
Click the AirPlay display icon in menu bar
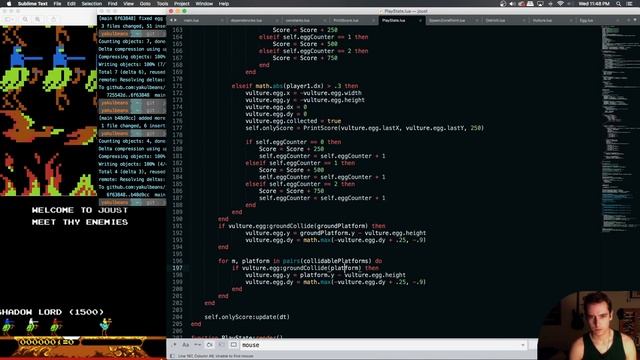540,4
